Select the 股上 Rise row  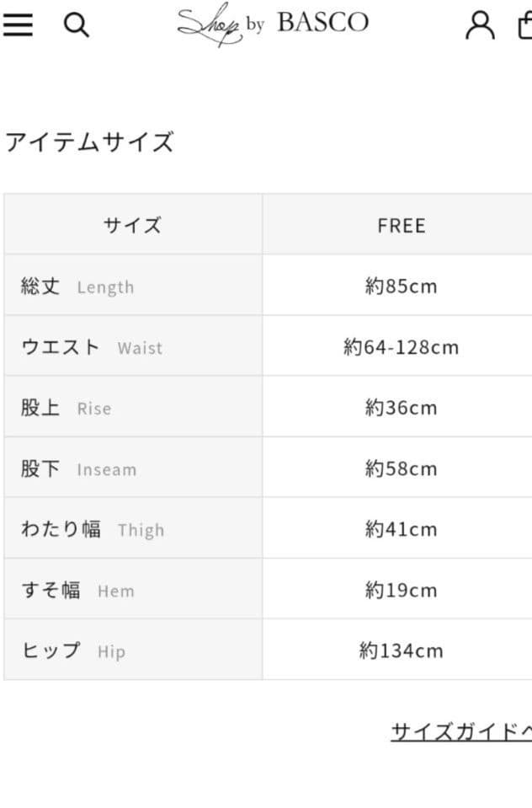[66, 407]
